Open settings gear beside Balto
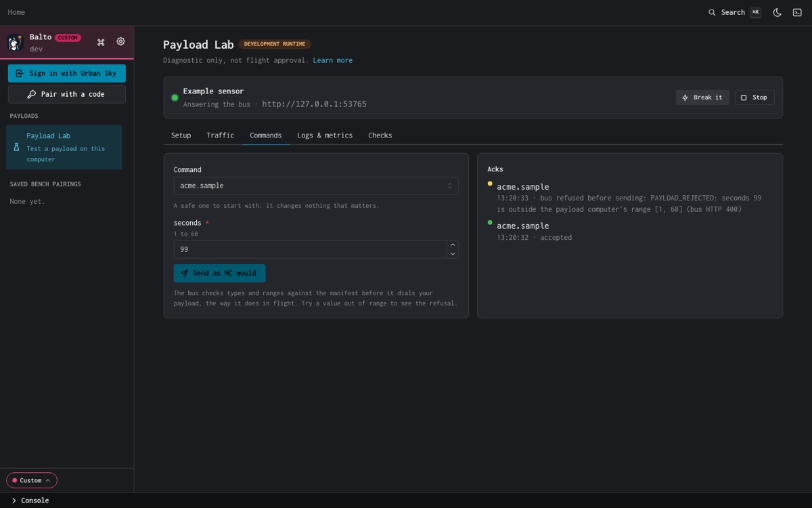The image size is (812, 508). (120, 41)
